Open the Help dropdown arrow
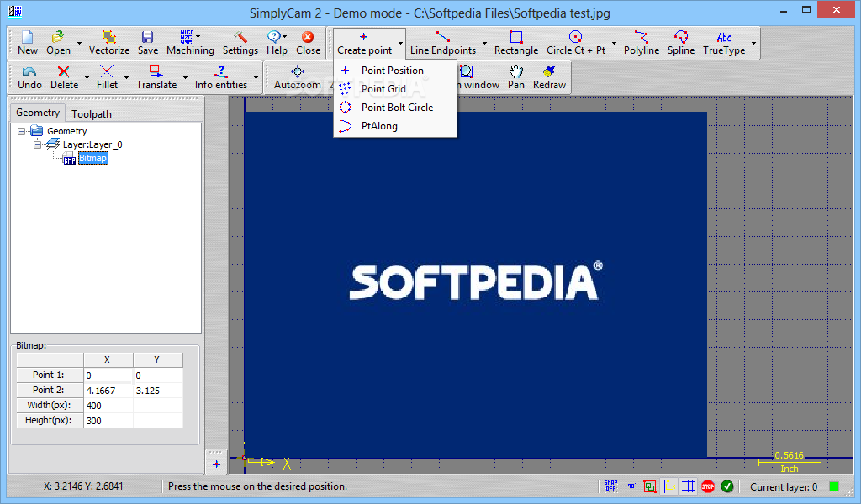The image size is (861, 504). point(284,37)
